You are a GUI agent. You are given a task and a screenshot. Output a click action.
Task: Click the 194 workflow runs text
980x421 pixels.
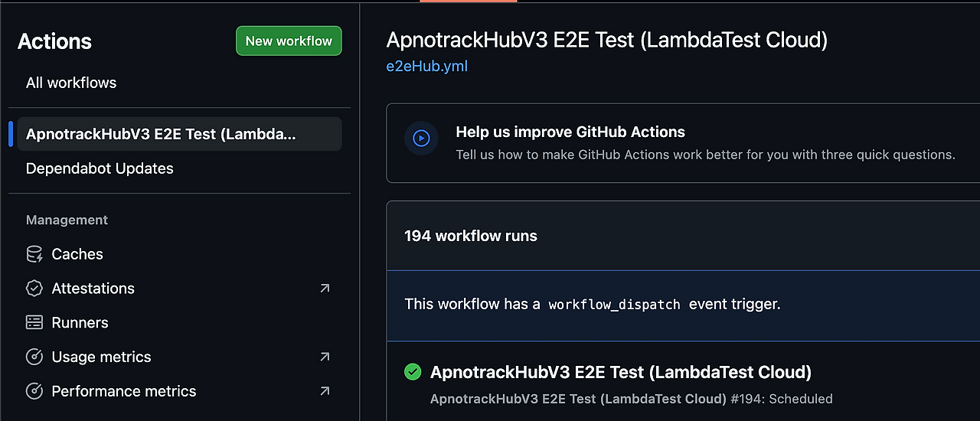point(471,236)
